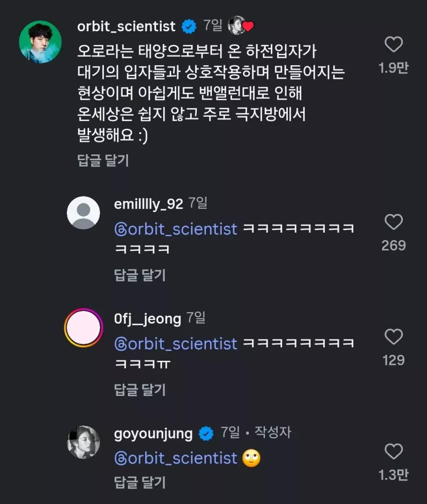Like goyounjung's reply with the heart icon
The height and width of the screenshot is (504, 427).
point(393,451)
